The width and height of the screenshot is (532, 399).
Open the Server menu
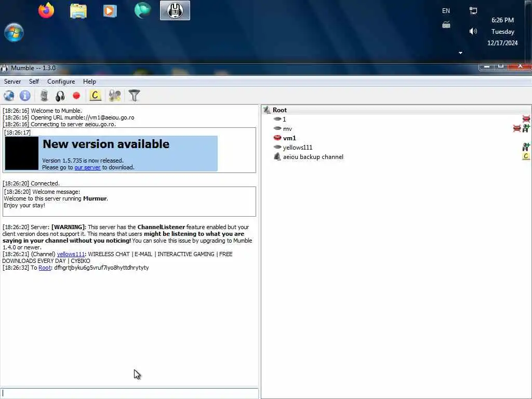[12, 82]
